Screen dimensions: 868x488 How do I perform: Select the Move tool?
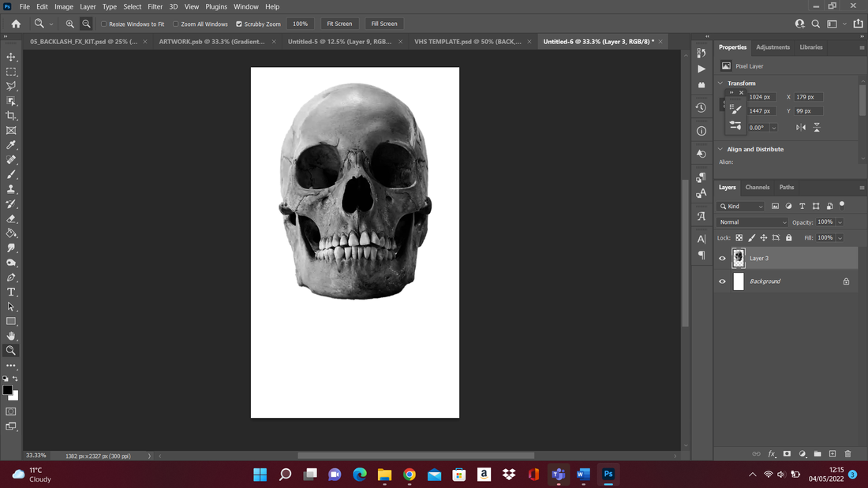coord(11,57)
